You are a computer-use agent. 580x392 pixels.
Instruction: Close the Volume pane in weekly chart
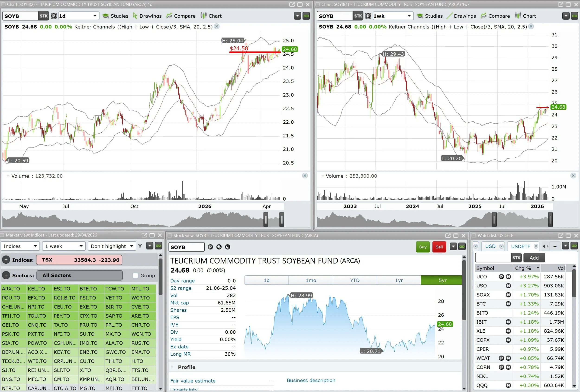[x=573, y=175]
